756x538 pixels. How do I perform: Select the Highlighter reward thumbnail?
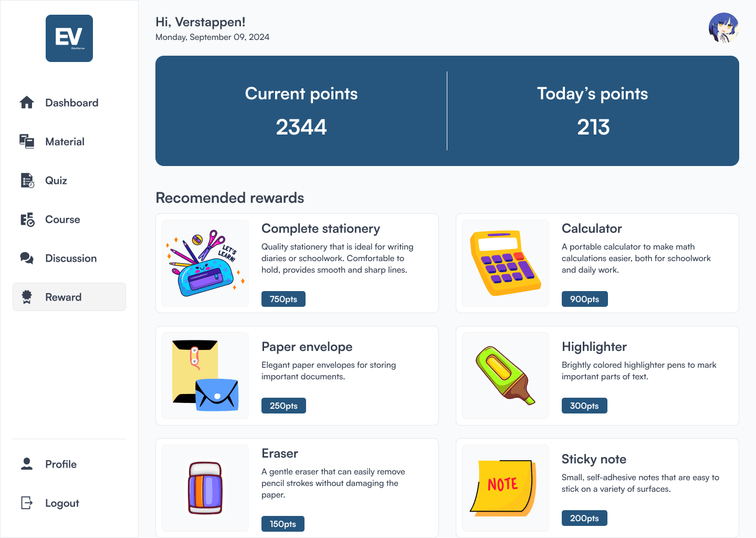[x=505, y=375]
